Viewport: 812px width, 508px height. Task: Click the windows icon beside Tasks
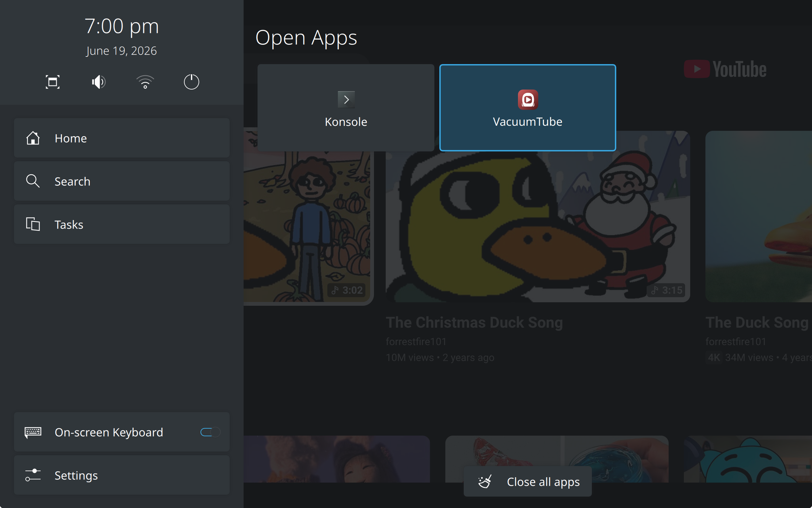[x=33, y=224]
